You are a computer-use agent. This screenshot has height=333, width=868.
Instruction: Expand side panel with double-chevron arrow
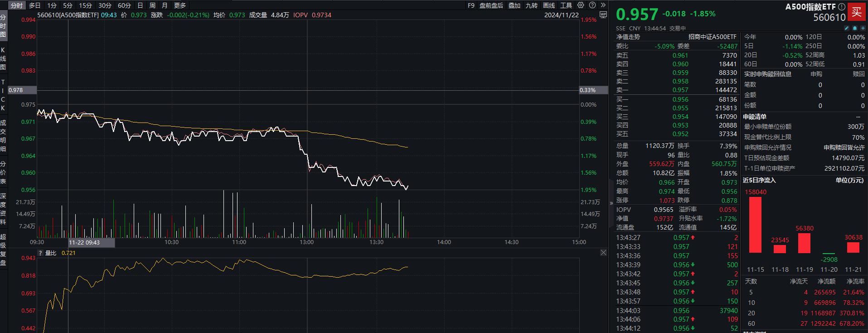click(x=603, y=5)
